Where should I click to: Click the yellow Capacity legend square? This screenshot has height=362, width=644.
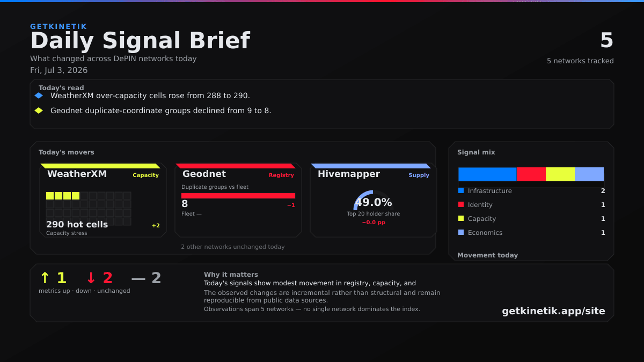click(461, 218)
